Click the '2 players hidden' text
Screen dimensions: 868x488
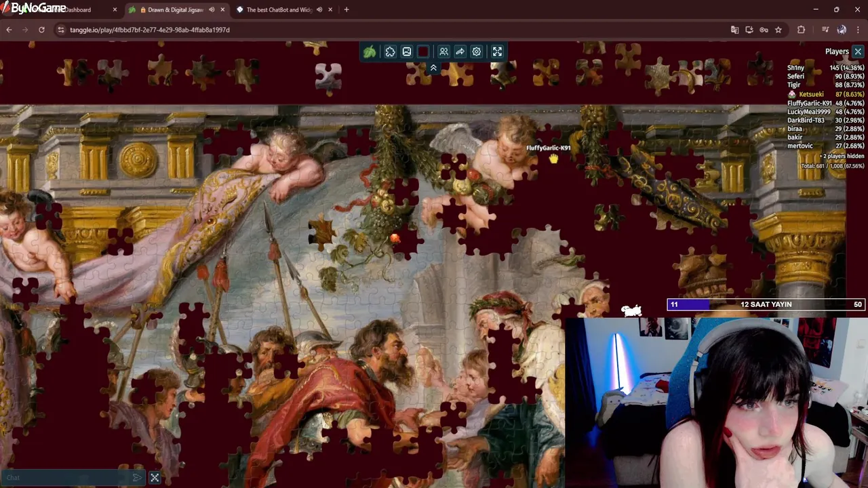click(842, 157)
